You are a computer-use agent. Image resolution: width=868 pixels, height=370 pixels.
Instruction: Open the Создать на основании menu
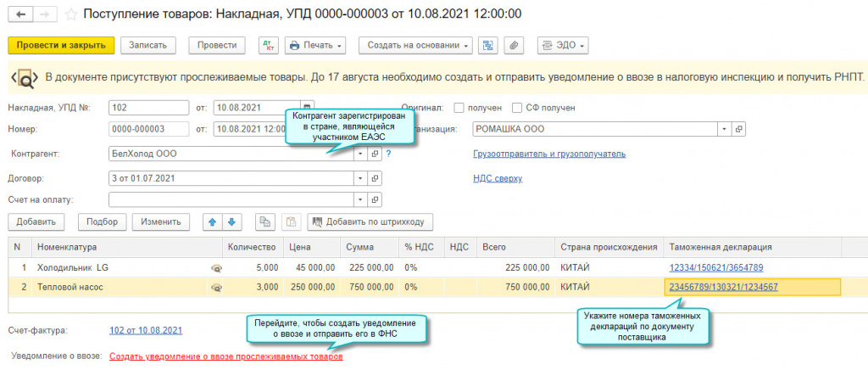pos(415,45)
